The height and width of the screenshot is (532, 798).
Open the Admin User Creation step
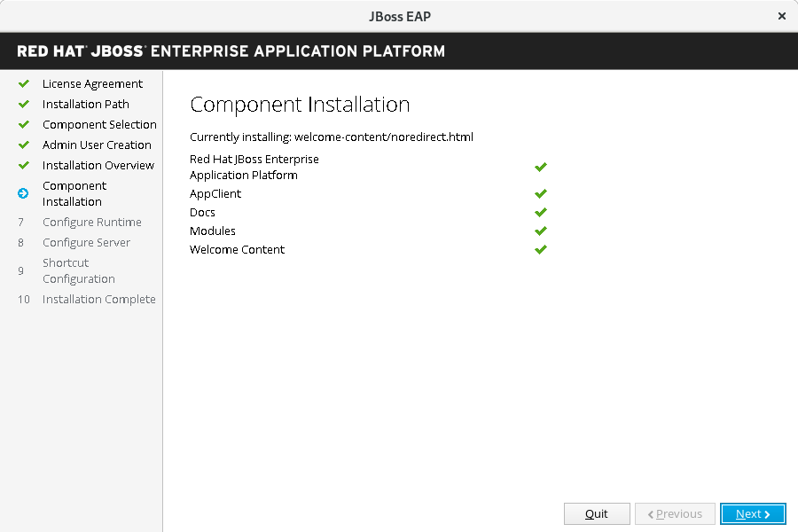(97, 145)
